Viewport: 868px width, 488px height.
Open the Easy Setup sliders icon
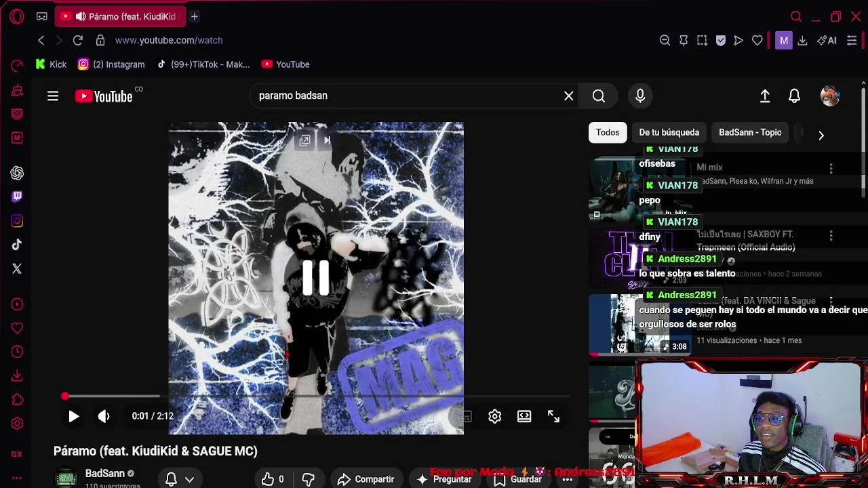[x=852, y=41]
